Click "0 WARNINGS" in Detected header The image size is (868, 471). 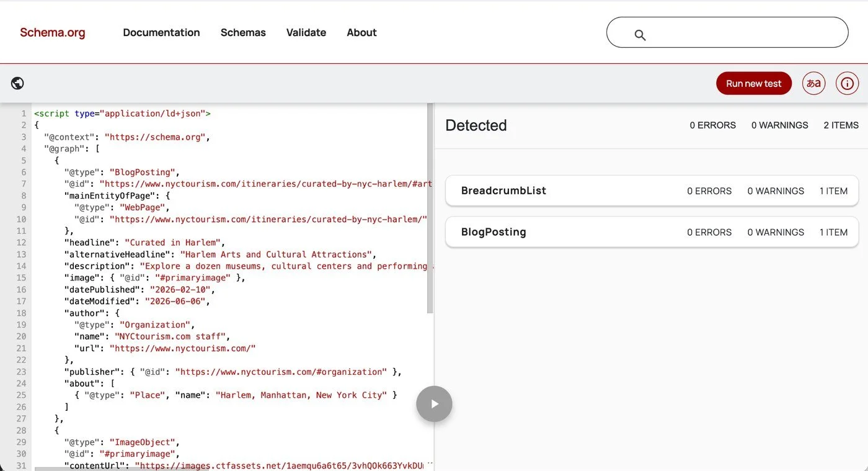tap(780, 125)
